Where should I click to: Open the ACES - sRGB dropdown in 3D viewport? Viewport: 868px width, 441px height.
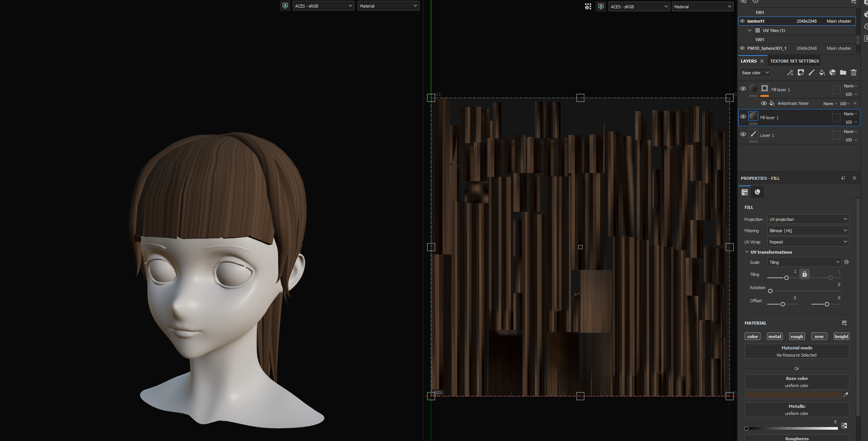(323, 6)
